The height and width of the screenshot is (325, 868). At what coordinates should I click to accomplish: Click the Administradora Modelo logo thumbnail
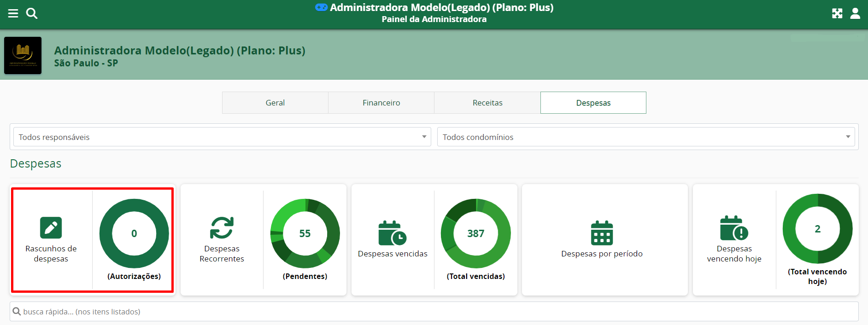tap(23, 55)
